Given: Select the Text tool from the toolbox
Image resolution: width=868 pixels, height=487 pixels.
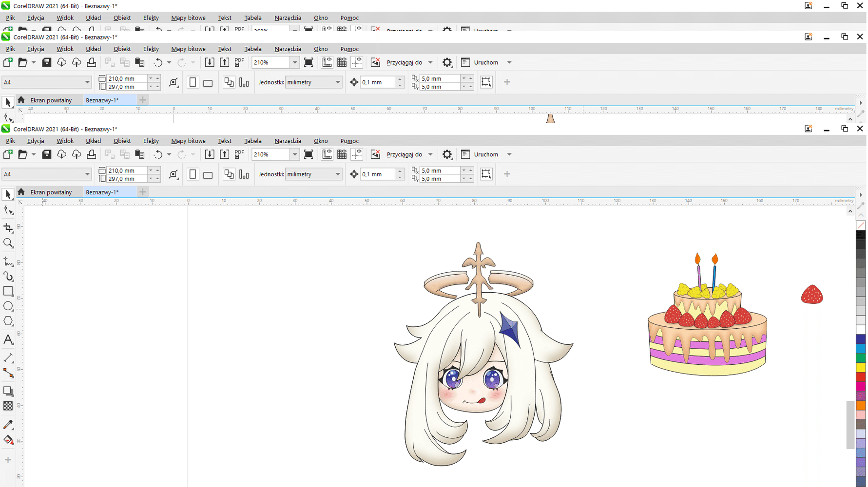Looking at the screenshot, I should [x=8, y=340].
